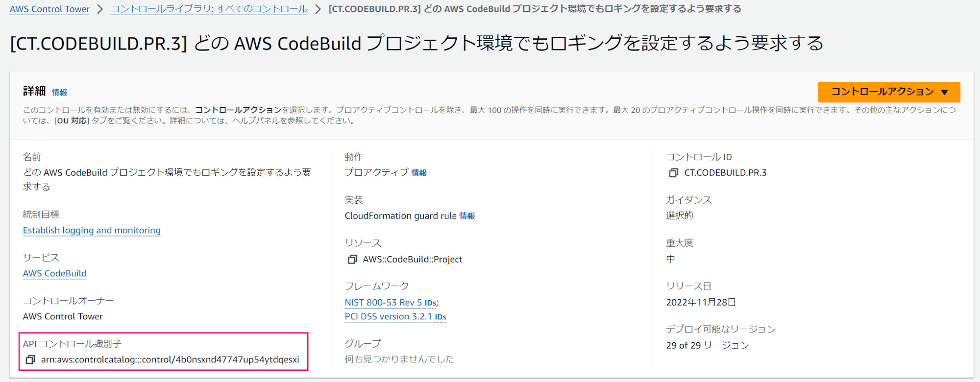Click the 29 of 29 リージョン value

tap(708, 345)
